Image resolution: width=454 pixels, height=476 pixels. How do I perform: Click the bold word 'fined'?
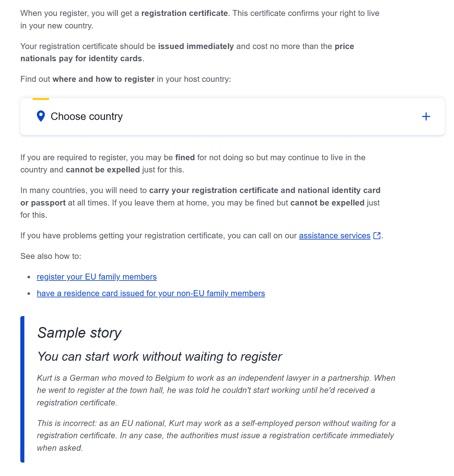[x=185, y=158]
